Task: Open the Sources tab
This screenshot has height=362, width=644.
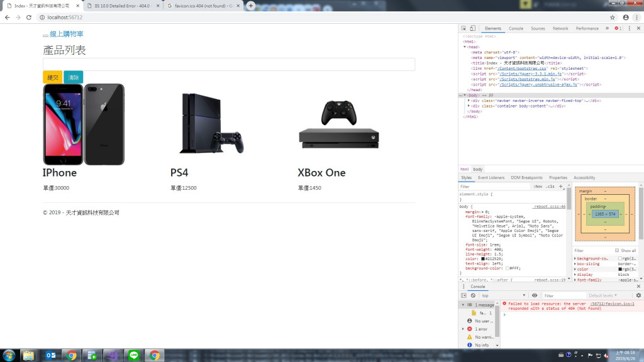Action: pyautogui.click(x=538, y=28)
